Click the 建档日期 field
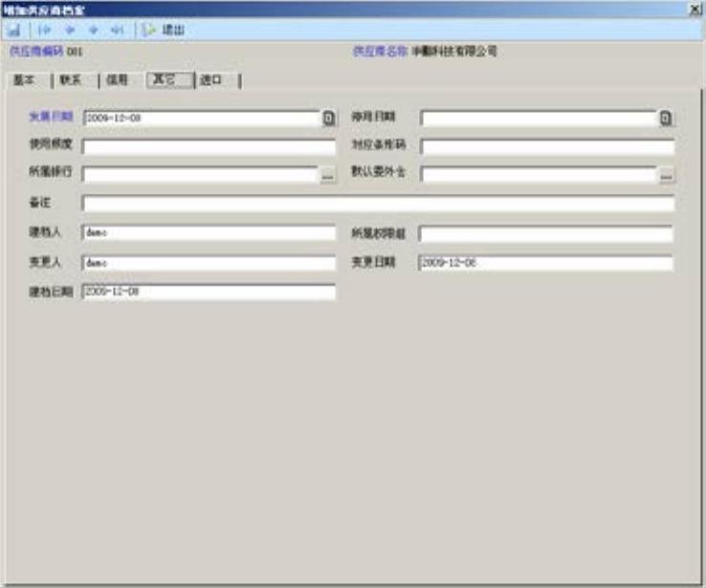 (209, 292)
